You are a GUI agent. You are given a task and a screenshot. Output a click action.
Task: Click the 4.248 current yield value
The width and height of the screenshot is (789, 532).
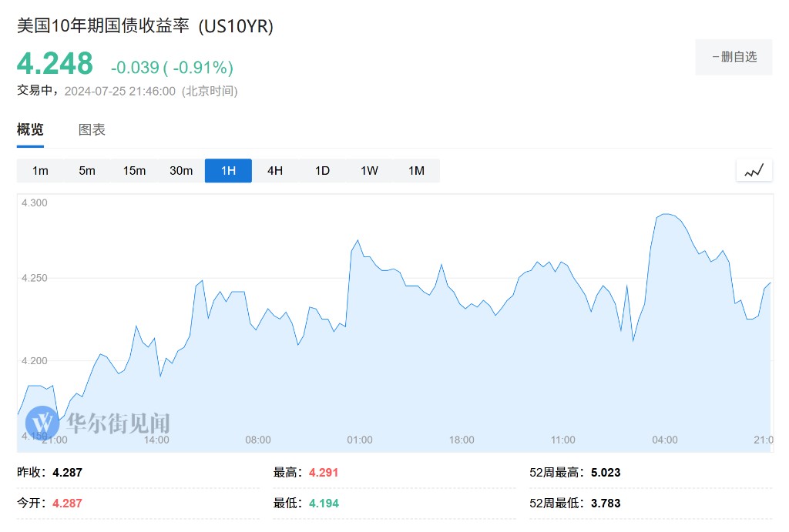coord(55,63)
